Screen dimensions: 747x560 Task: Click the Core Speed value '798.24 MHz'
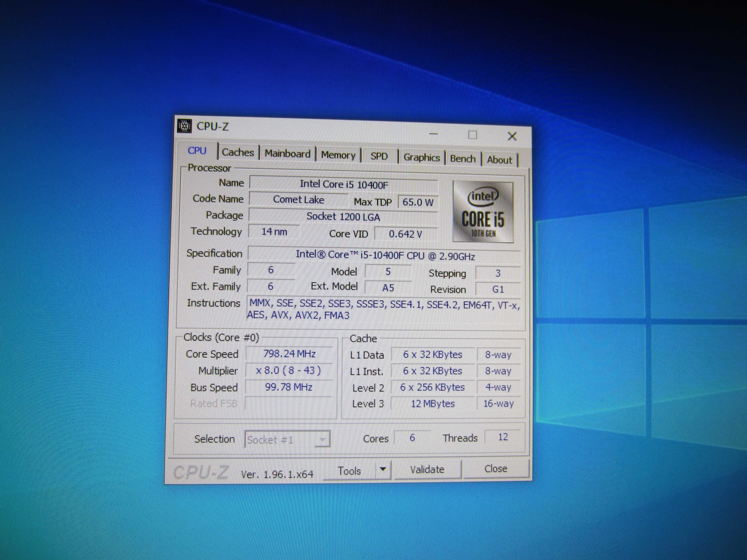click(289, 354)
